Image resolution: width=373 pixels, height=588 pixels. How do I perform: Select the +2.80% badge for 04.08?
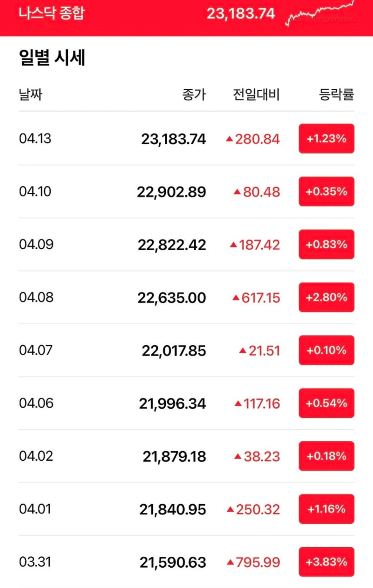coord(326,297)
